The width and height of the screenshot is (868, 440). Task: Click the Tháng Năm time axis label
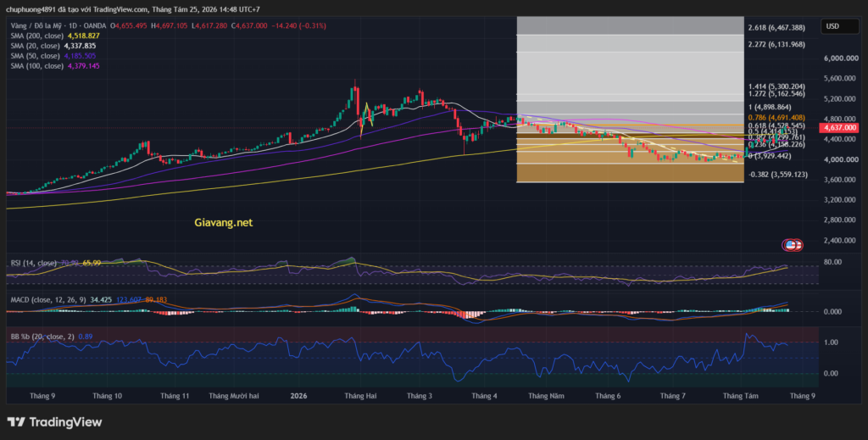coord(546,396)
